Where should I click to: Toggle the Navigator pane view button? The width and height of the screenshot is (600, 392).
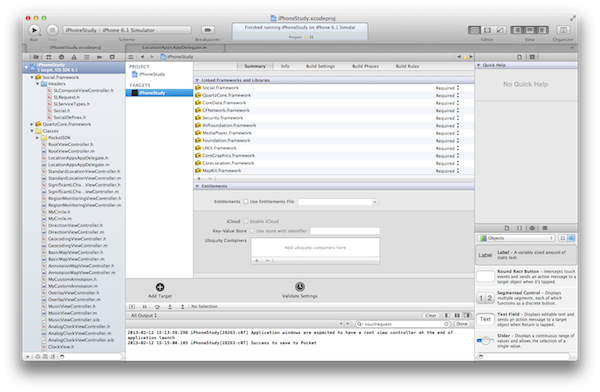tap(517, 30)
